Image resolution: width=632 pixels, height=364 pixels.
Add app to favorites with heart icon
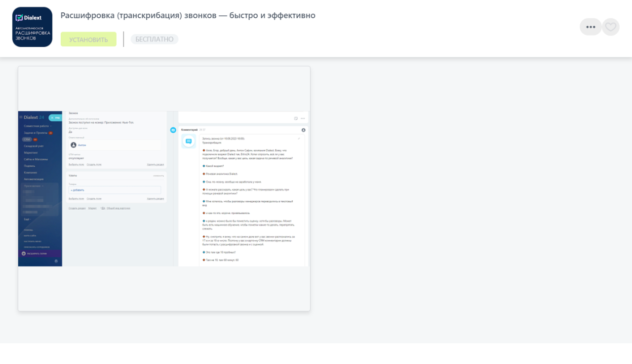coord(611,27)
